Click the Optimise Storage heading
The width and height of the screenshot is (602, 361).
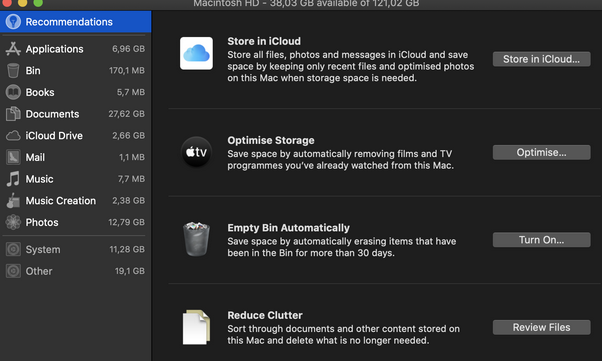[x=271, y=140]
